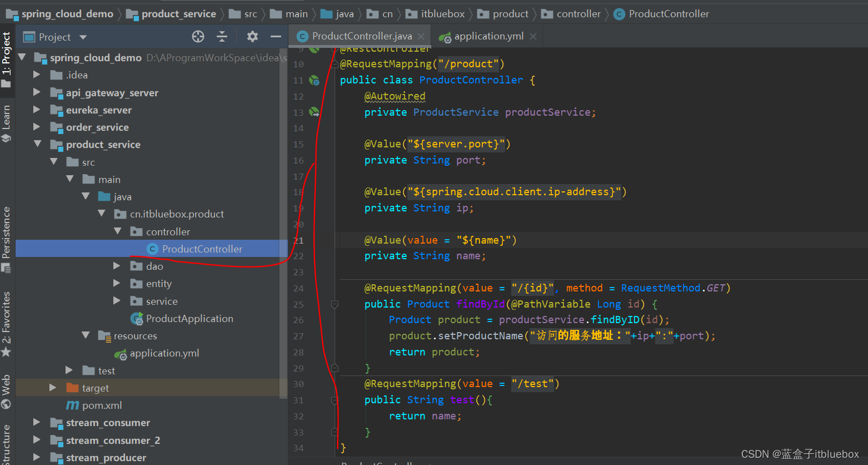This screenshot has height=465, width=868.
Task: Click the locate/scroll-from-source target icon
Action: (x=198, y=37)
